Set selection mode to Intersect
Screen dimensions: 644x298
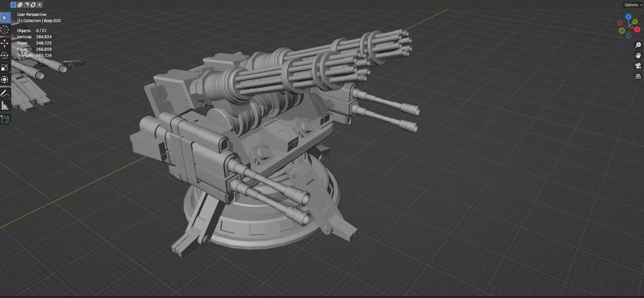(40, 5)
